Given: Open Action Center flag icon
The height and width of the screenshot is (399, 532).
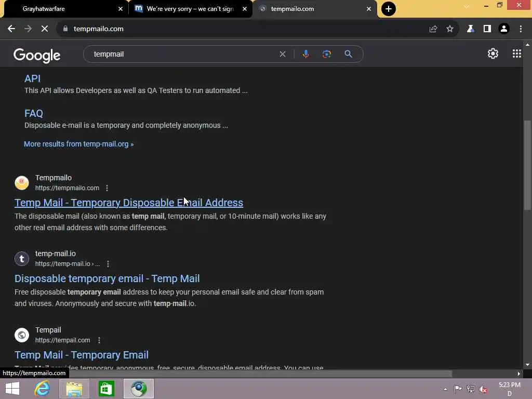Looking at the screenshot, I should [x=458, y=389].
